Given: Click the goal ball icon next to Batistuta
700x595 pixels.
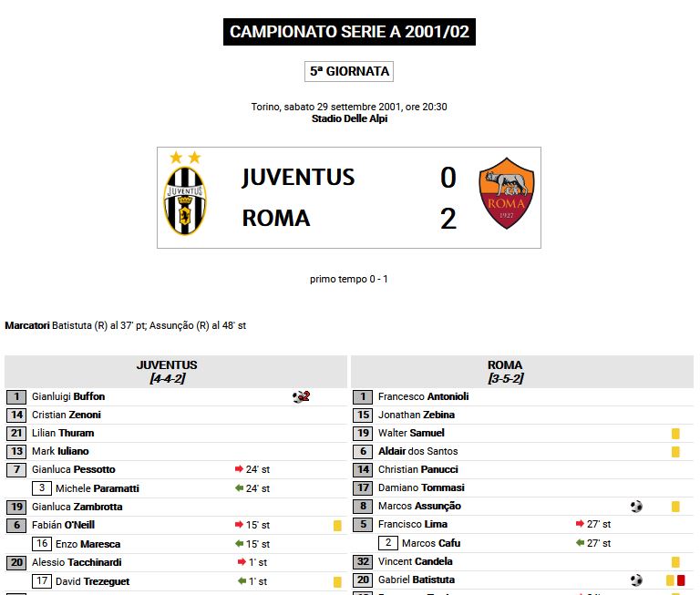Looking at the screenshot, I should pos(636,580).
